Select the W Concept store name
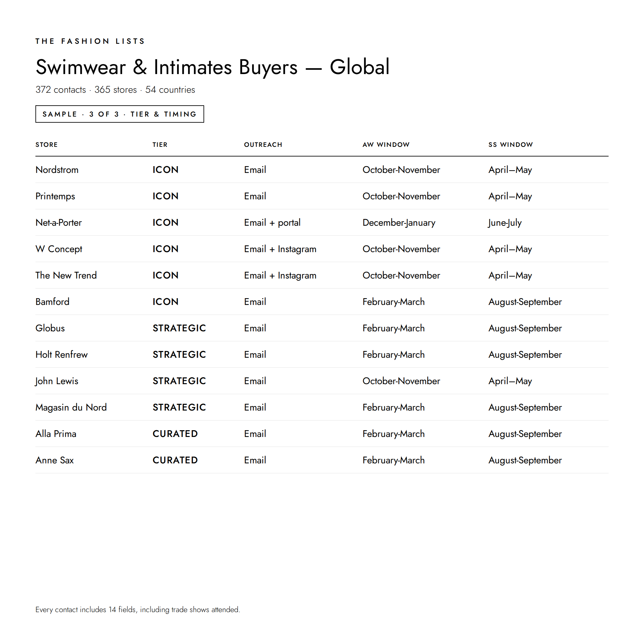This screenshot has height=644, width=644. [x=59, y=249]
